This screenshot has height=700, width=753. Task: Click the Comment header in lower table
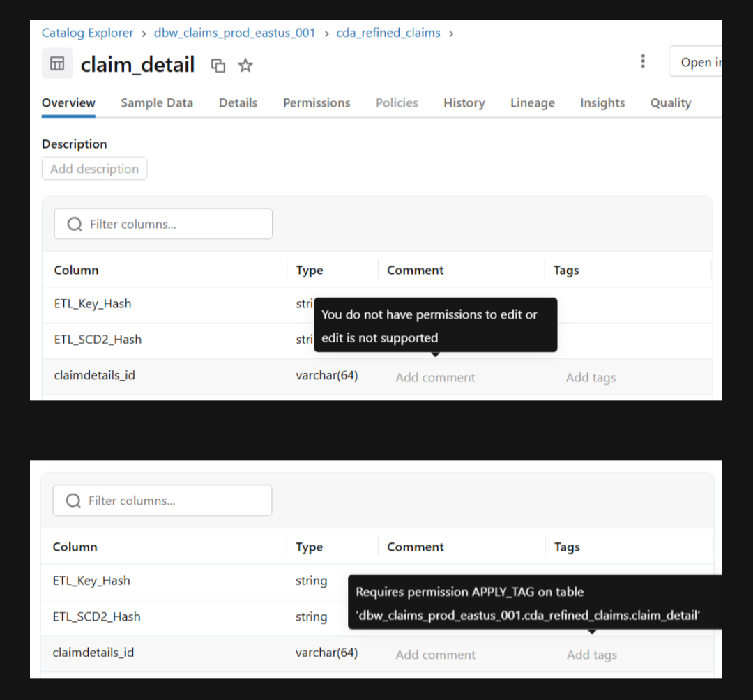click(416, 547)
